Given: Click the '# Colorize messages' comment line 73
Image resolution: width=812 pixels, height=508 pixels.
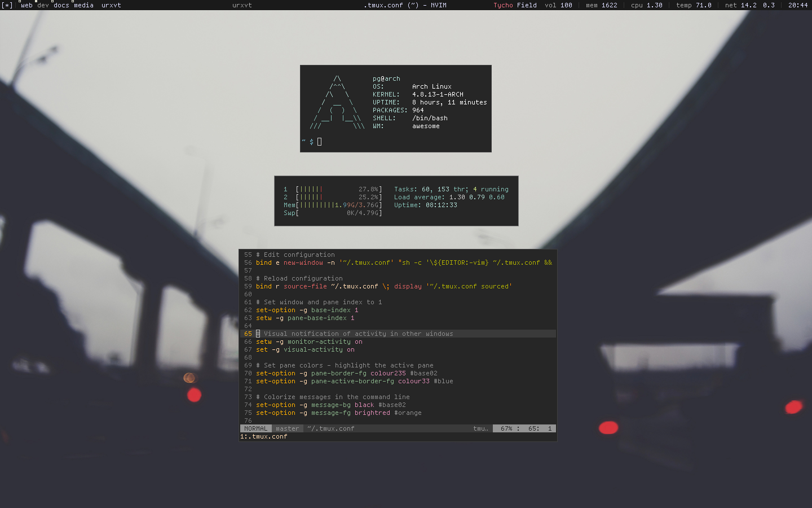Looking at the screenshot, I should click(333, 397).
